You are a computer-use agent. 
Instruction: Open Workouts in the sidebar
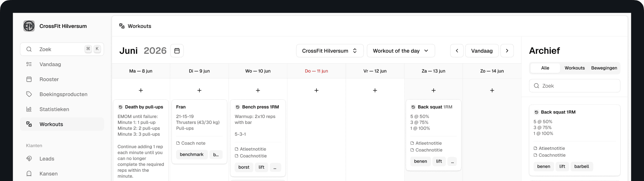(x=62, y=124)
